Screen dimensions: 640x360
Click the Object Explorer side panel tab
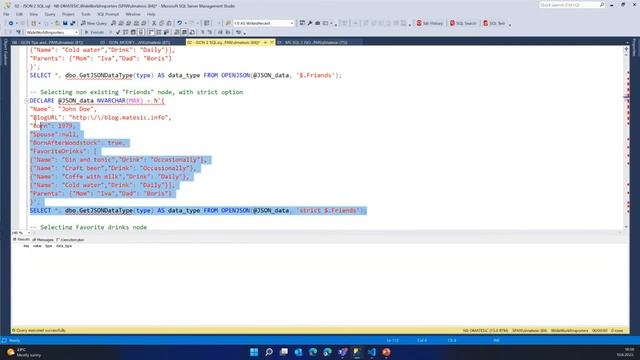(x=5, y=52)
